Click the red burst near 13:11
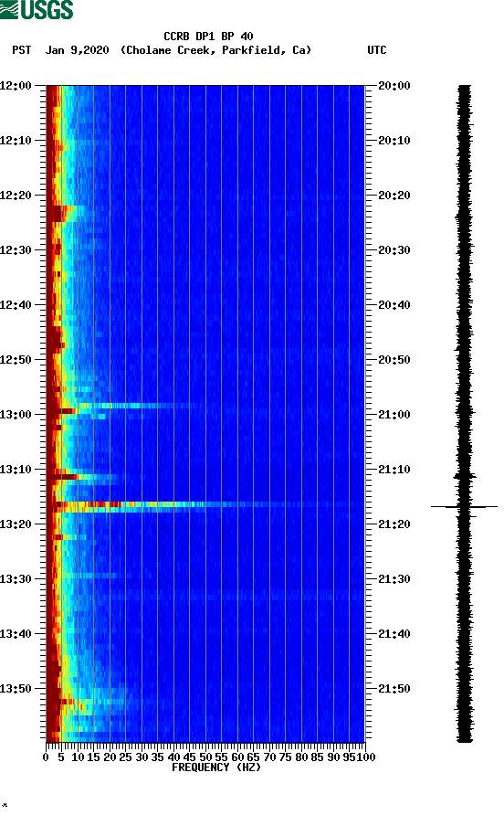This screenshot has height=815, width=504. 62,476
